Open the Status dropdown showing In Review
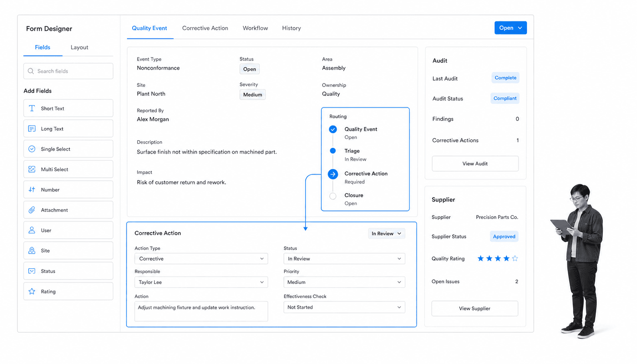Viewport: 637px width, 364px height. click(x=345, y=259)
